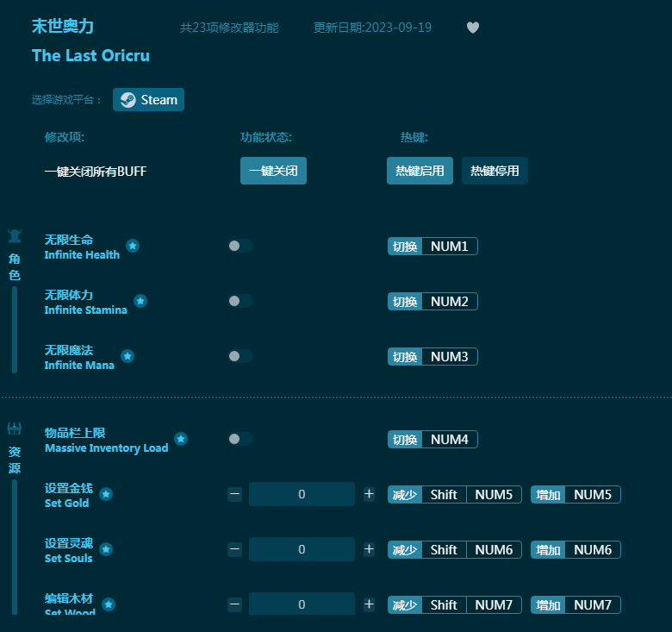Click 一键关闭所有BUFF label
Viewport: 672px width, 632px height.
[x=96, y=172]
